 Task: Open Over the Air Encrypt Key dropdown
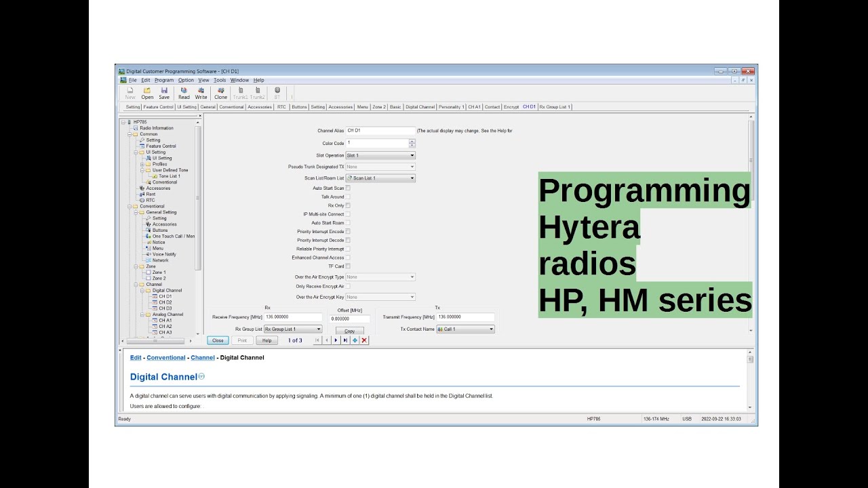click(x=380, y=297)
